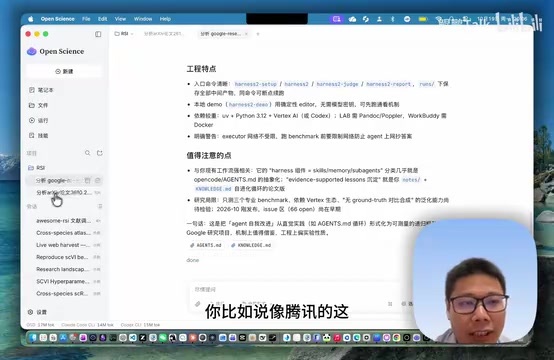Open the awesome-rsi 文献调 session

(x=64, y=221)
